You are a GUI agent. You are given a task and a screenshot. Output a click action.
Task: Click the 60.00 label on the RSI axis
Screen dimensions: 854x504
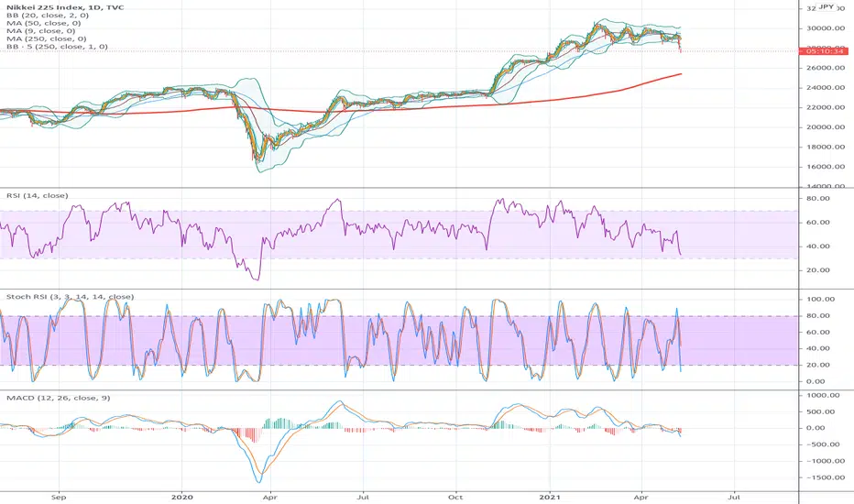click(818, 223)
